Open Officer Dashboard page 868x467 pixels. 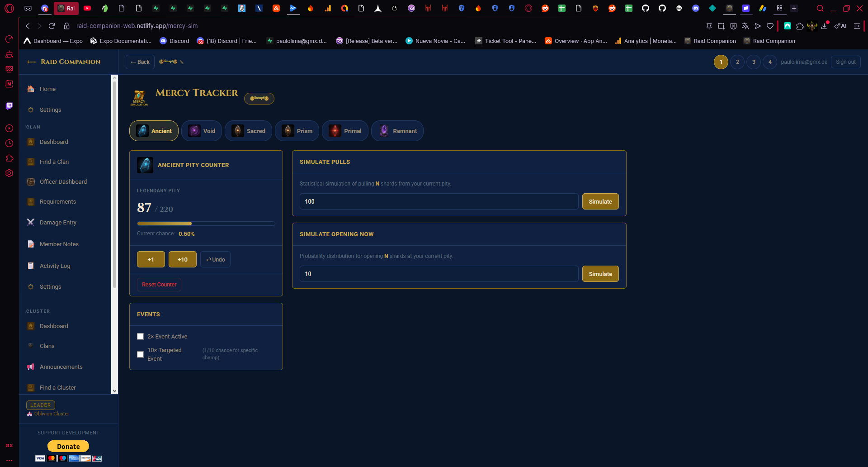63,182
